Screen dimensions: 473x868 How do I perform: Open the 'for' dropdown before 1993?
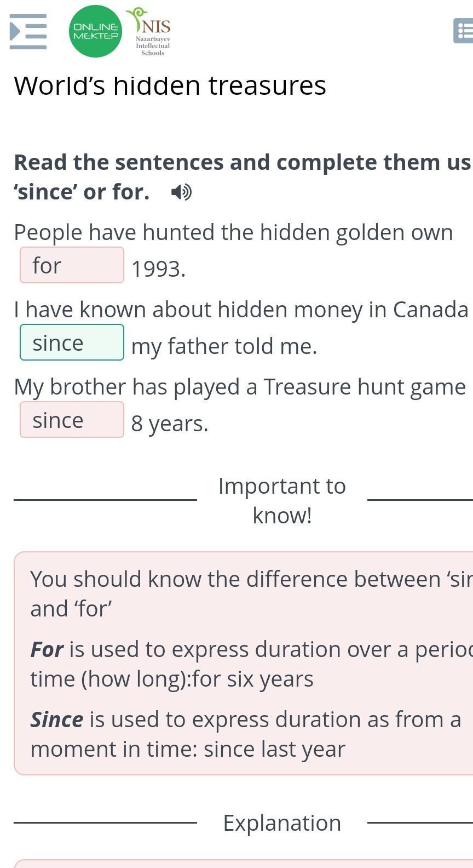tap(72, 265)
